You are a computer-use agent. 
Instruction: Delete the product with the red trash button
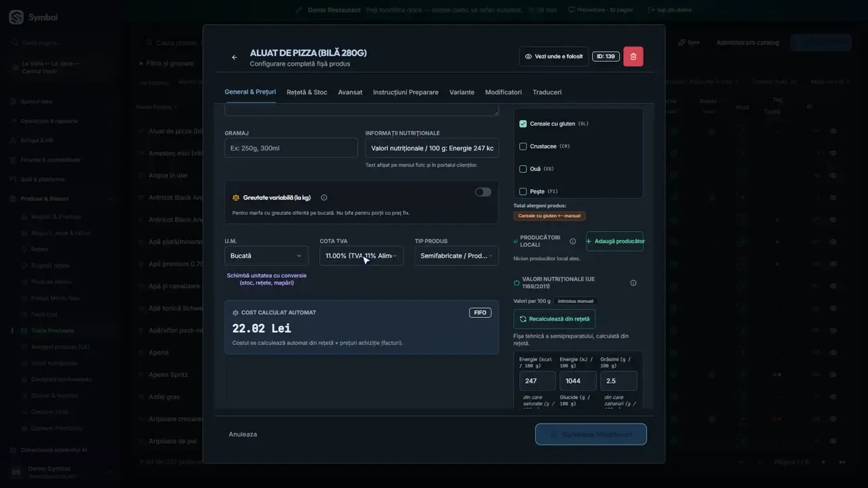633,56
